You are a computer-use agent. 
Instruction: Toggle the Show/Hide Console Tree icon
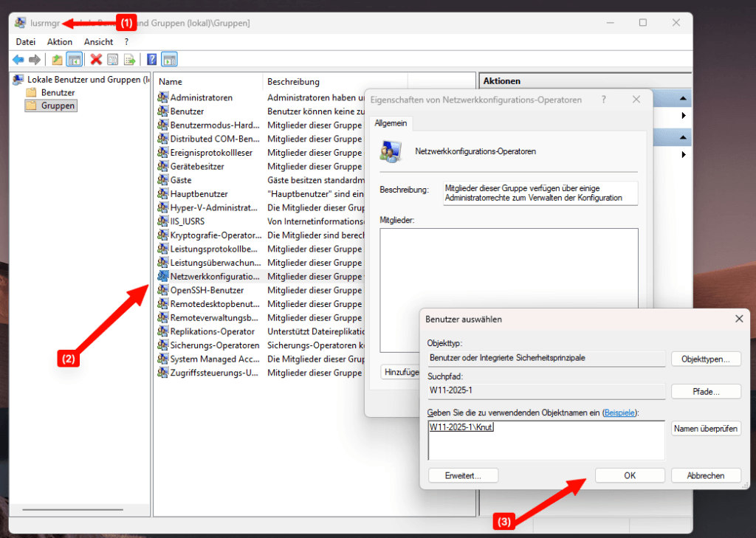click(x=74, y=60)
